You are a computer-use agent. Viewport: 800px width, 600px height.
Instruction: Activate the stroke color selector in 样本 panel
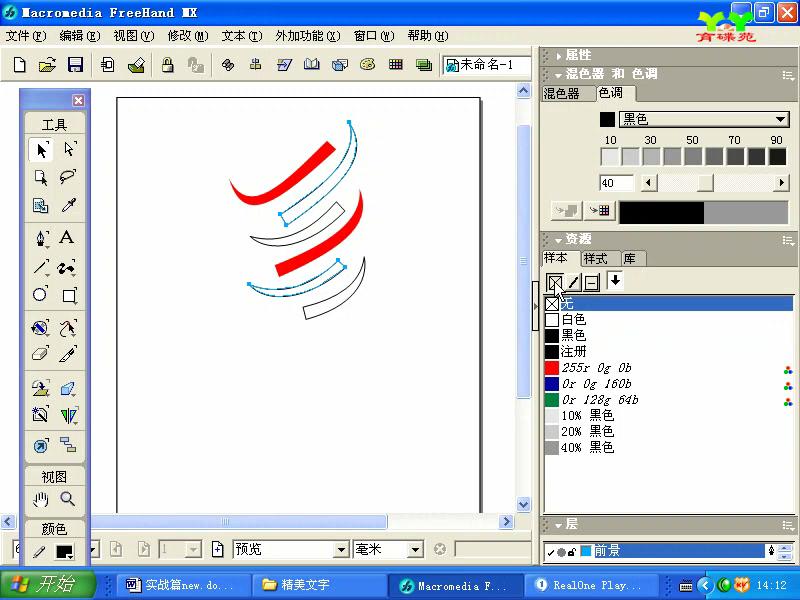point(573,282)
